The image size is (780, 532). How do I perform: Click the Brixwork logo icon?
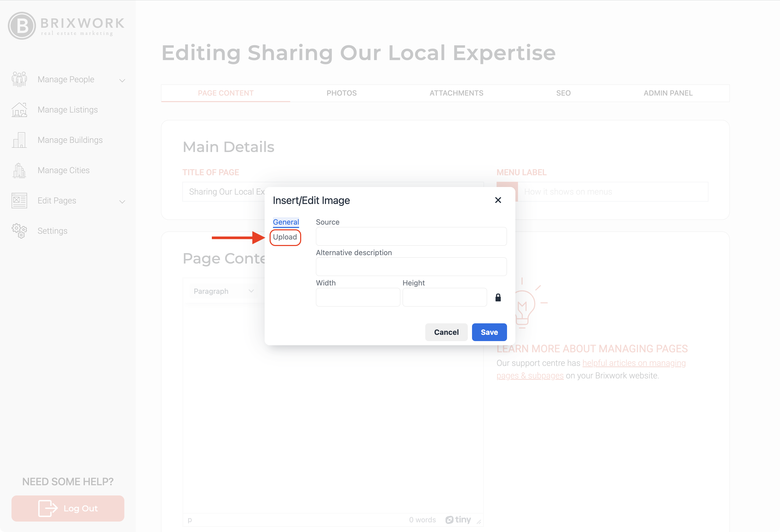pos(22,26)
